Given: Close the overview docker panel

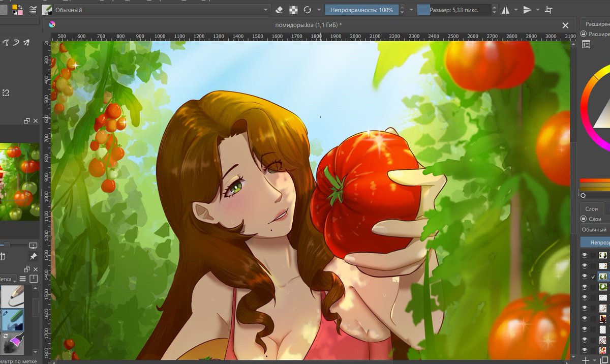Looking at the screenshot, I should (35, 121).
